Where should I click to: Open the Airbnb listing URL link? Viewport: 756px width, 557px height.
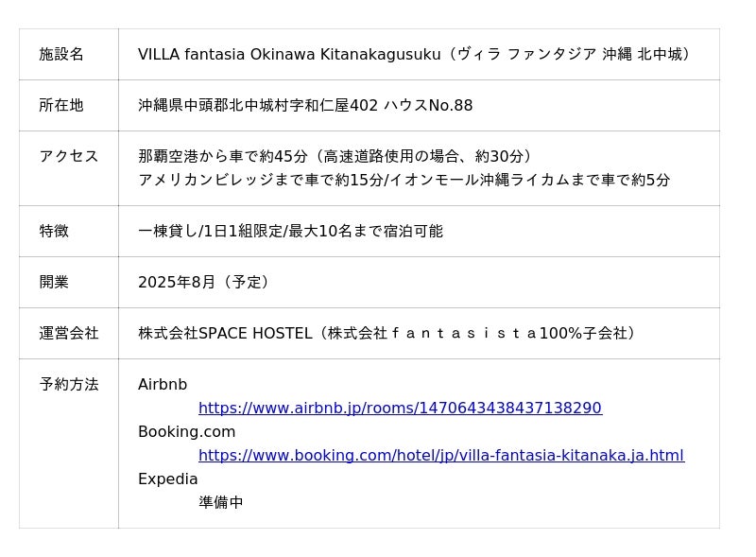[400, 409]
